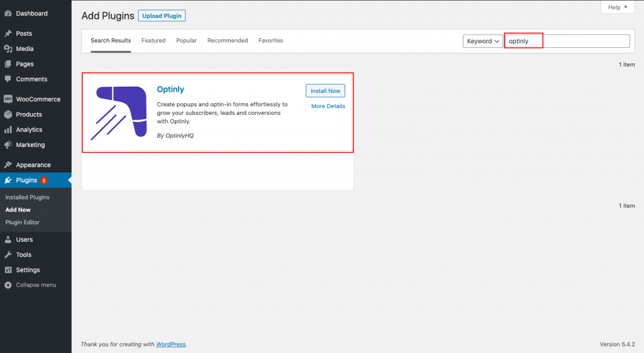Switch to the Favorites tab
This screenshot has width=644, height=353.
(270, 41)
